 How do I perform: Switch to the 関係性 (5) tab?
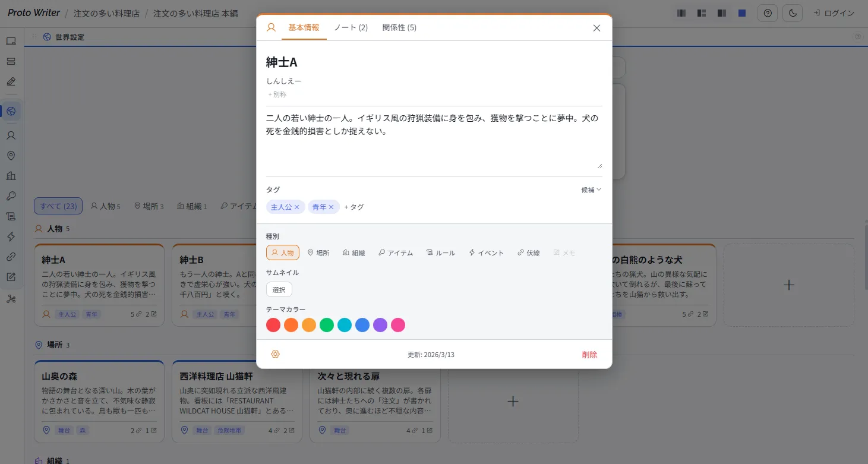tap(399, 27)
